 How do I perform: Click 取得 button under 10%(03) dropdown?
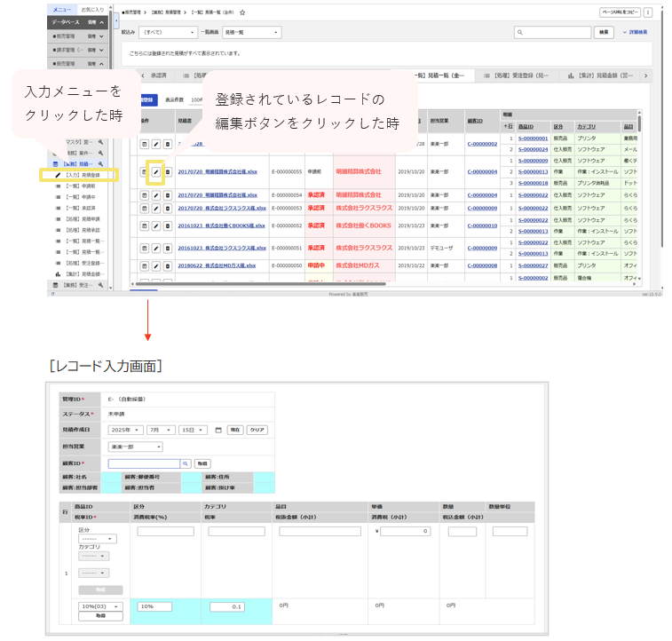100,616
